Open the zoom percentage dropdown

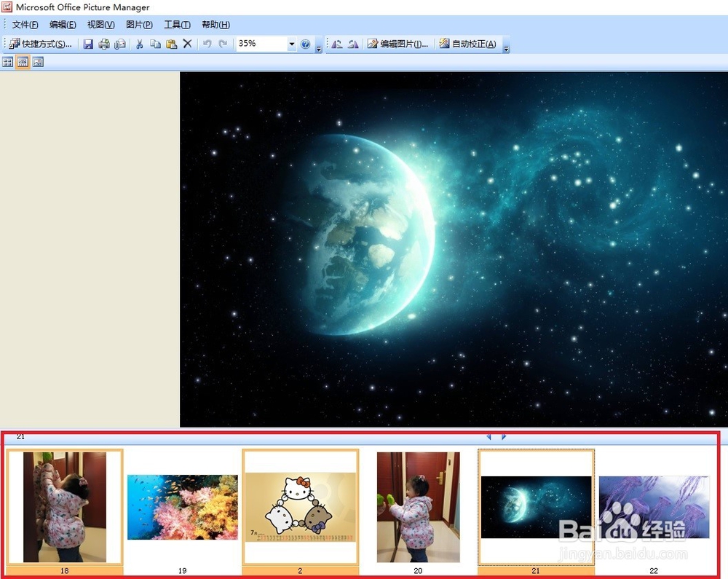291,44
